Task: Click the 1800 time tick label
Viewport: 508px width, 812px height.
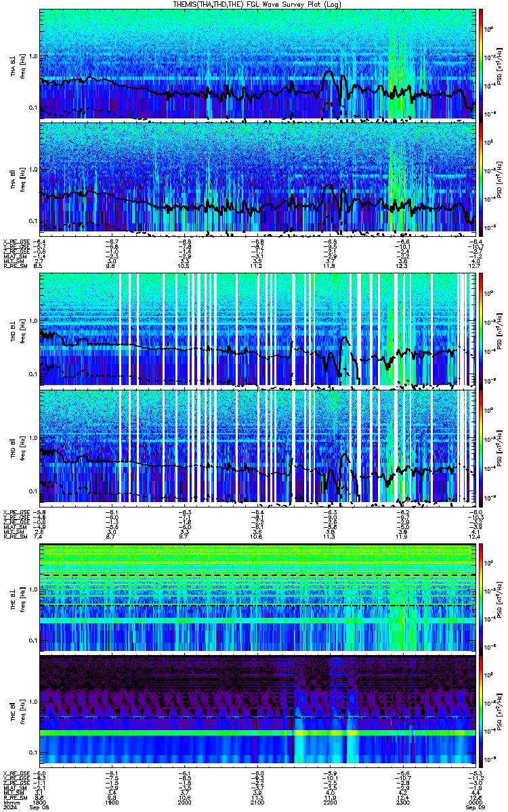Action: (x=41, y=803)
